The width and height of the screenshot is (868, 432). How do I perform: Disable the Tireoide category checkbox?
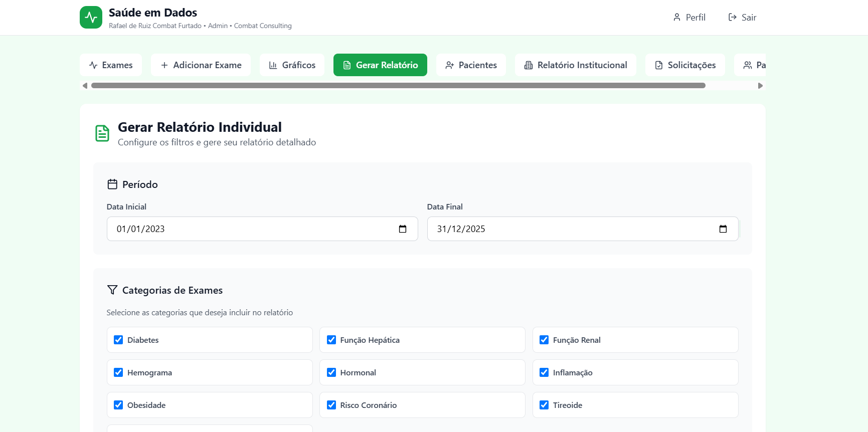coord(544,405)
